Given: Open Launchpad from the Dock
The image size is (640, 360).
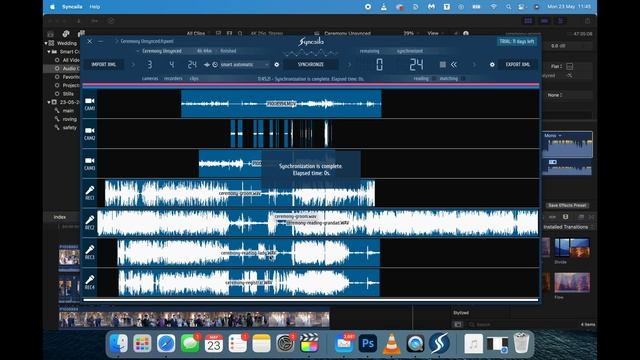Looking at the screenshot, I should [x=142, y=343].
